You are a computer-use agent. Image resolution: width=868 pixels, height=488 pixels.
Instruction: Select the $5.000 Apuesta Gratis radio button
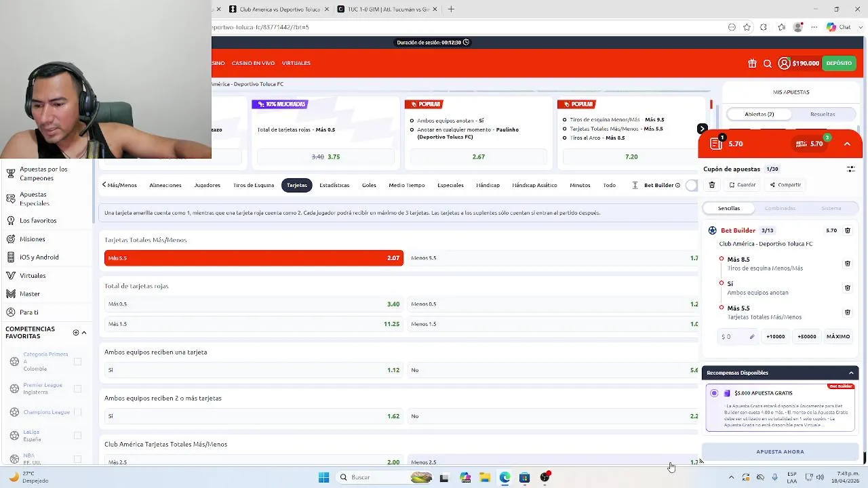click(714, 393)
